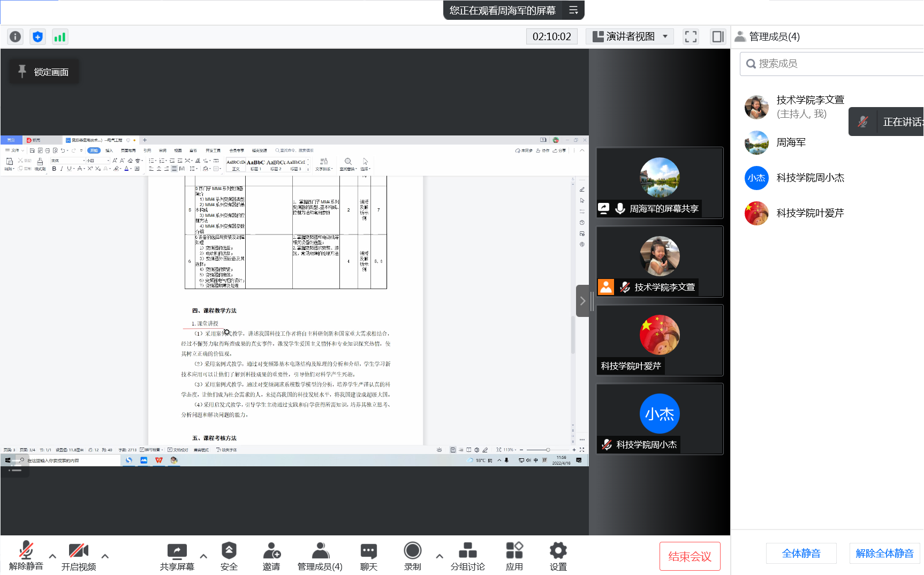Toggle the side panel layout icon
This screenshot has height=575, width=924.
717,36
